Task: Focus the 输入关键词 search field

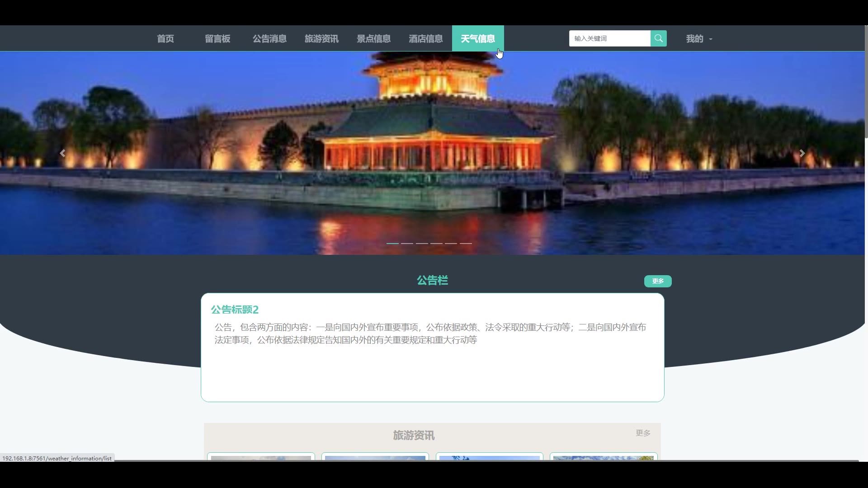Action: [x=609, y=38]
